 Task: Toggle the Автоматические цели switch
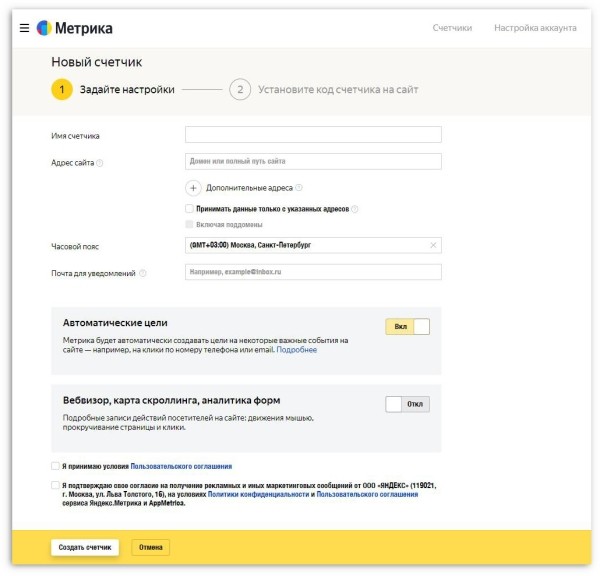(x=407, y=326)
